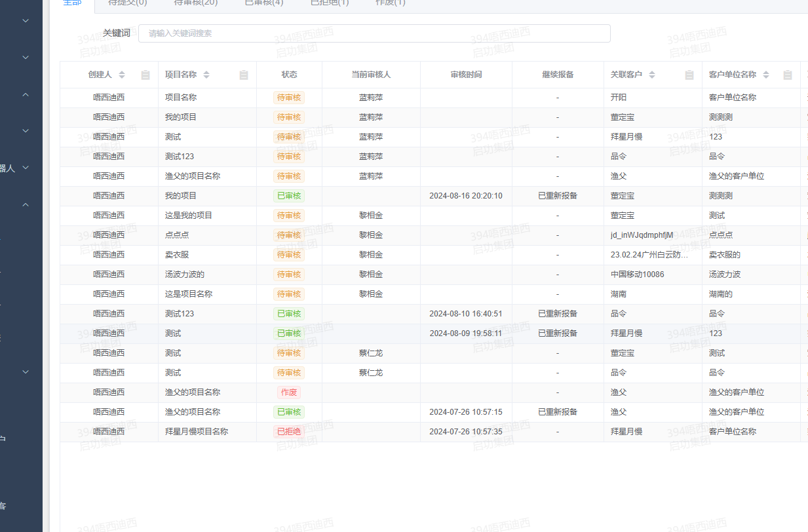
Task: Sort table by 创建人 column
Action: pyautogui.click(x=122, y=75)
